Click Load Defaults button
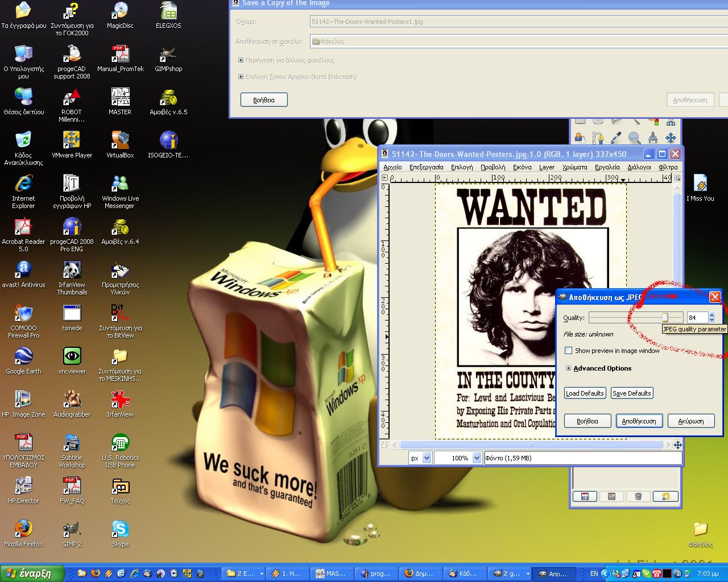Viewport: 728px width, 582px height. pos(585,393)
